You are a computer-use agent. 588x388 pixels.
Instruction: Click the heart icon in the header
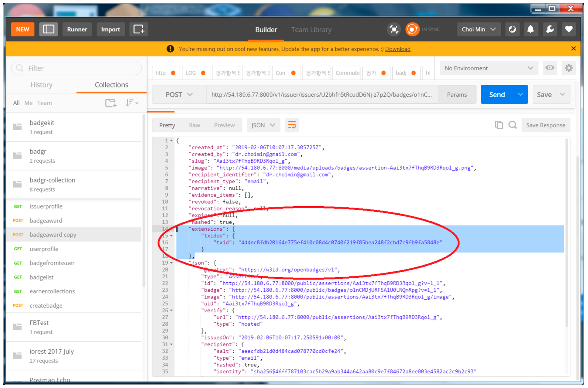coord(569,29)
